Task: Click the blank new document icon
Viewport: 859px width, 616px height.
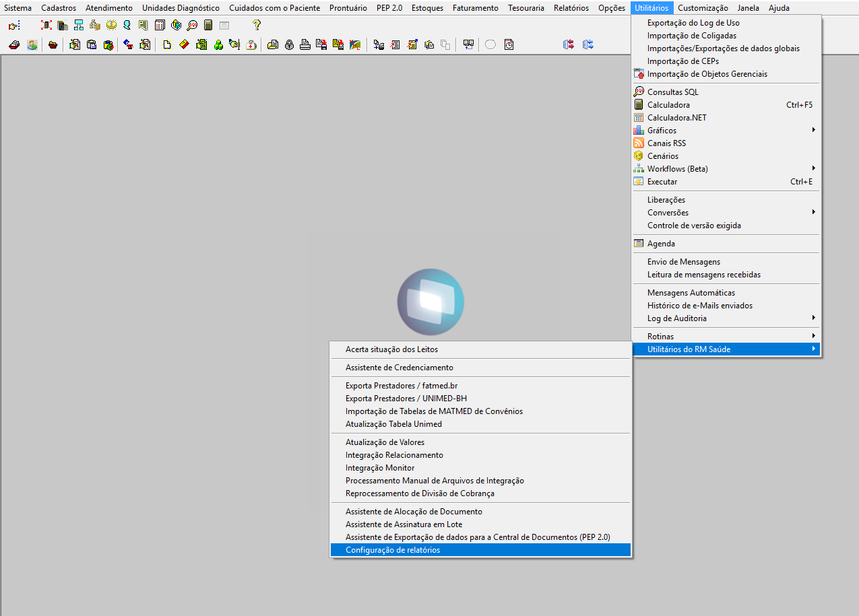Action: coord(167,44)
